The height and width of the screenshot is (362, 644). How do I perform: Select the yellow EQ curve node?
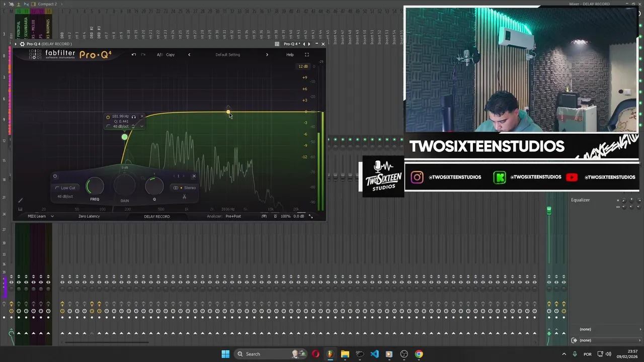(x=228, y=112)
